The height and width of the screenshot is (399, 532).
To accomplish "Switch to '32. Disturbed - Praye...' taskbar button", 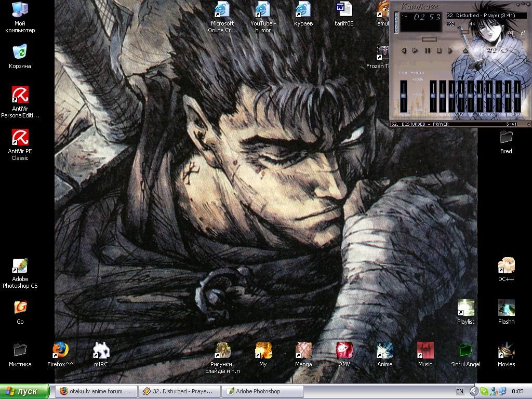I will point(180,391).
